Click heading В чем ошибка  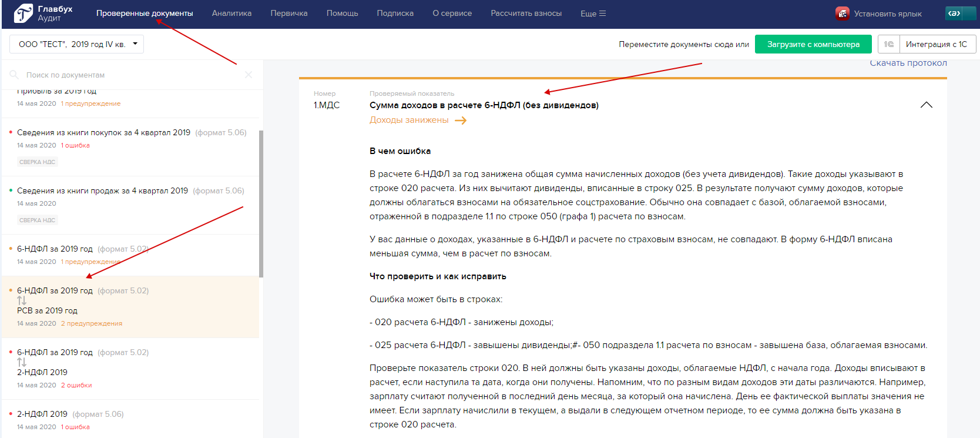click(400, 151)
